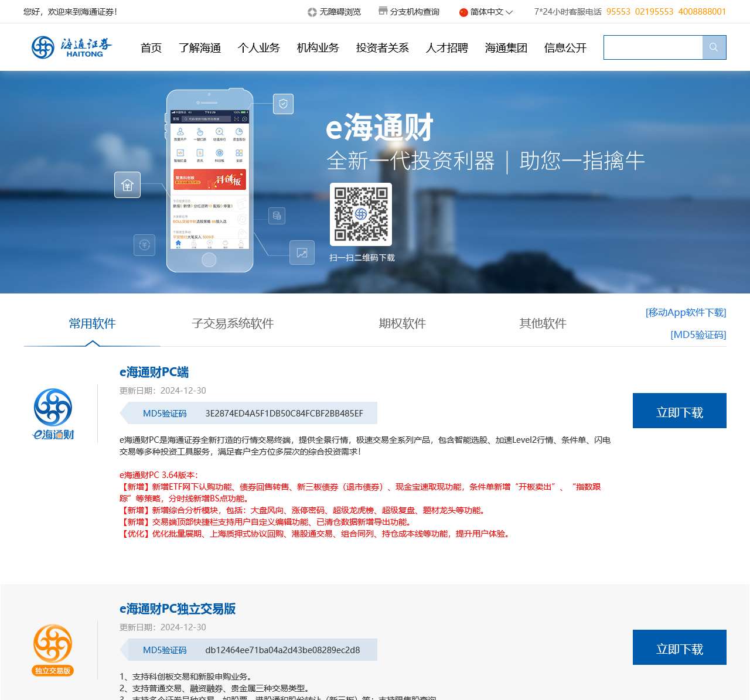Screen dimensions: 750x700
Task: Click the e海通财PC端 title
Action: [154, 373]
